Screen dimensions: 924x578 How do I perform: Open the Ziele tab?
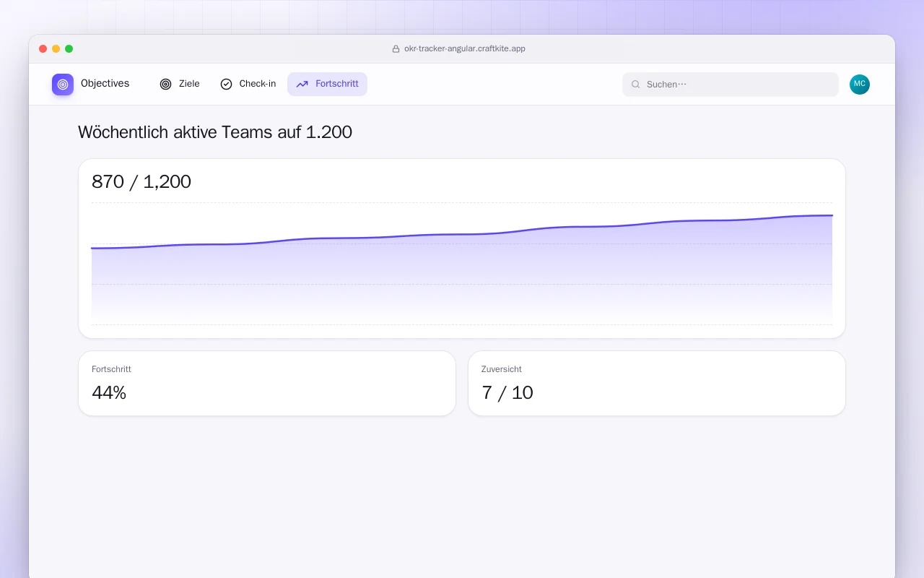[x=180, y=84]
